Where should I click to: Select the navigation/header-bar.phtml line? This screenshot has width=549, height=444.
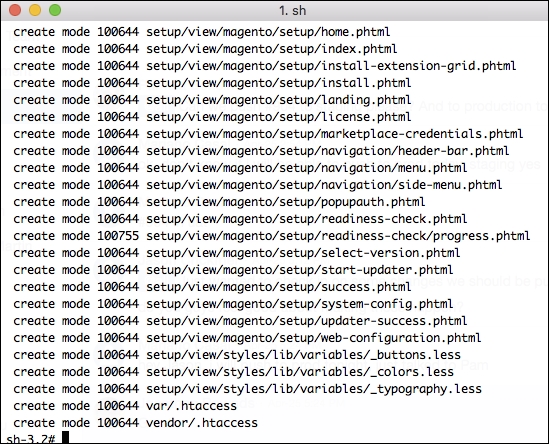(261, 151)
